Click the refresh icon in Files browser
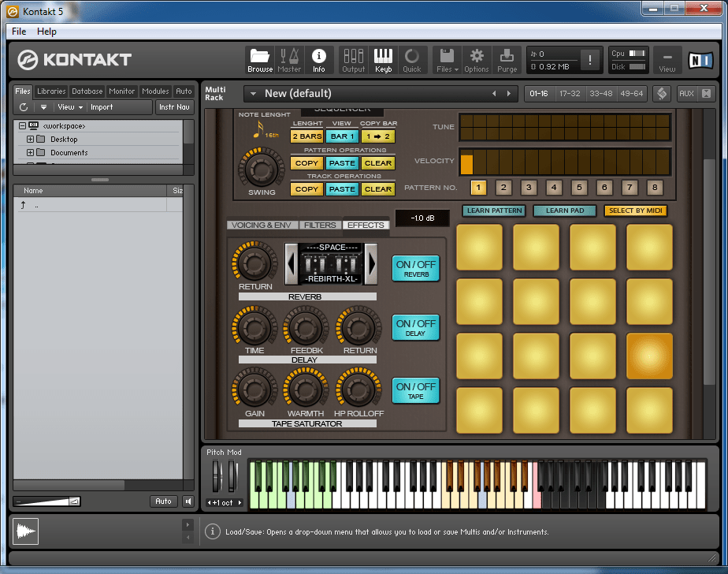The image size is (728, 574). [24, 107]
